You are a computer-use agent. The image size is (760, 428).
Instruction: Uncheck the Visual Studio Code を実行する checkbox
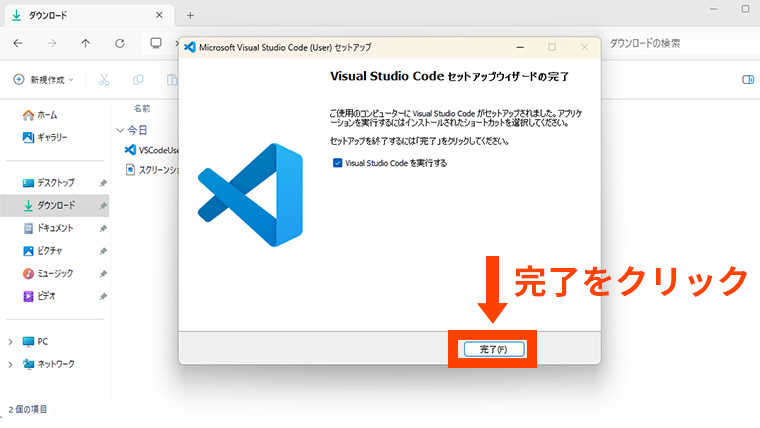[x=338, y=162]
